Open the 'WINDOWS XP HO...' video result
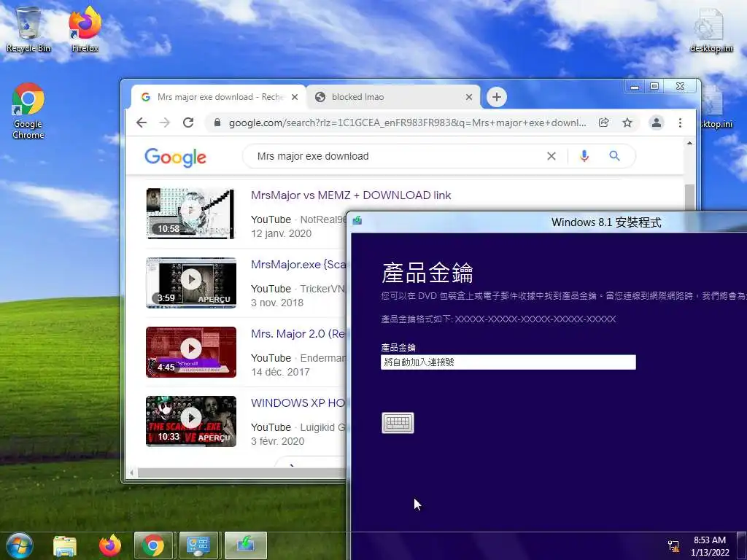Screen dimensions: 747x560 point(298,402)
